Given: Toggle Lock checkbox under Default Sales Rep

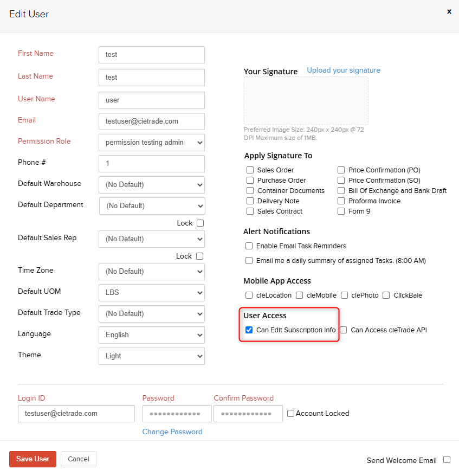Looking at the screenshot, I should point(199,256).
